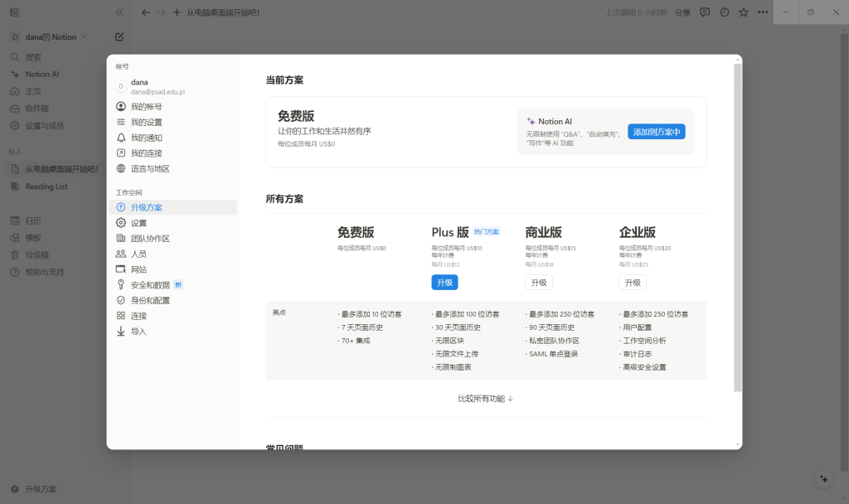
Task: Click the Notion app logo icon
Action: point(15,12)
